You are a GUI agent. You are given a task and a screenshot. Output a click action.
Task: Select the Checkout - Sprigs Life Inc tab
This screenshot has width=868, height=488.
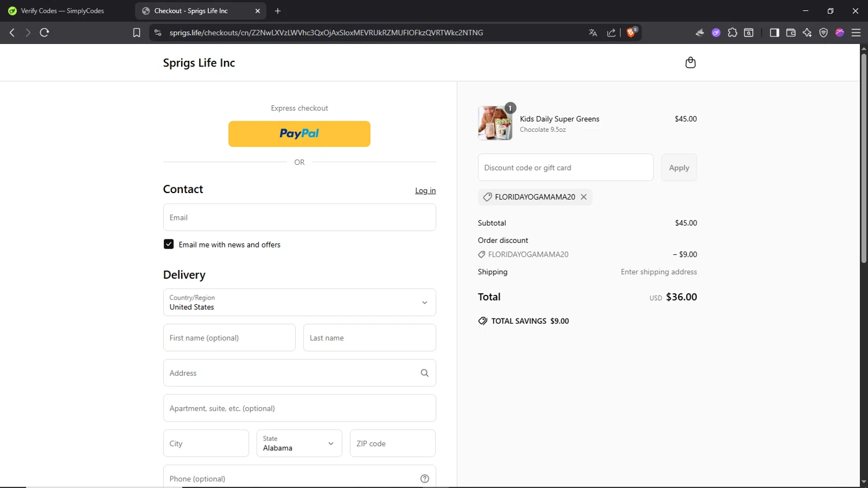tap(200, 11)
